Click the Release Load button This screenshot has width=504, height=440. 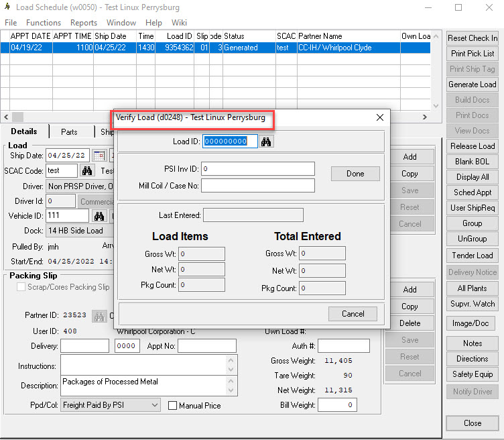pyautogui.click(x=472, y=146)
